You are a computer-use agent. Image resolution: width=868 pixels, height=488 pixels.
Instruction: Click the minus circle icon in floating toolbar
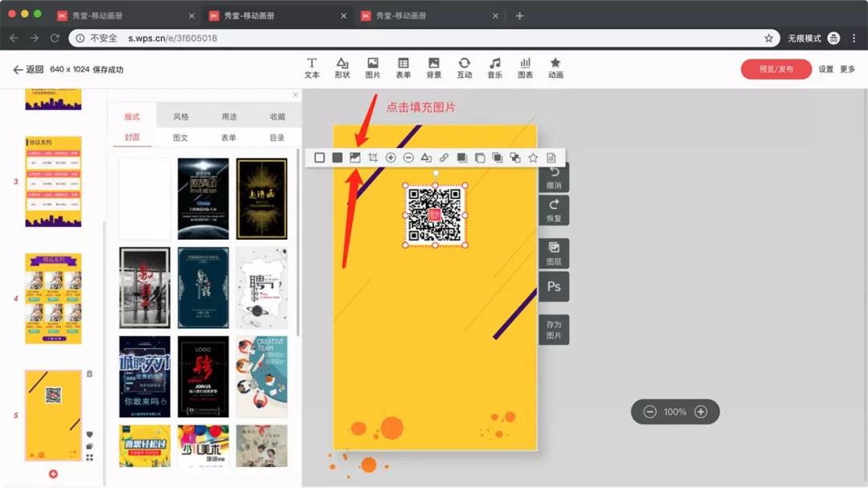pyautogui.click(x=408, y=158)
